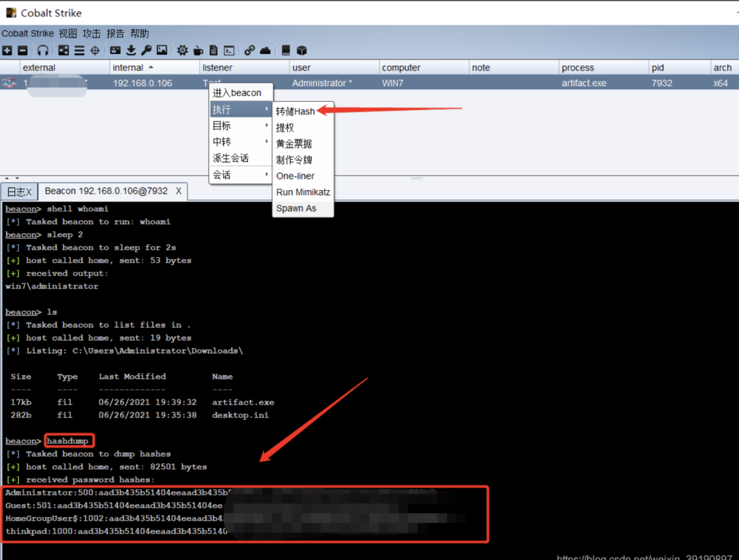
Task: Select Spawn As in the submenu
Action: [x=303, y=208]
